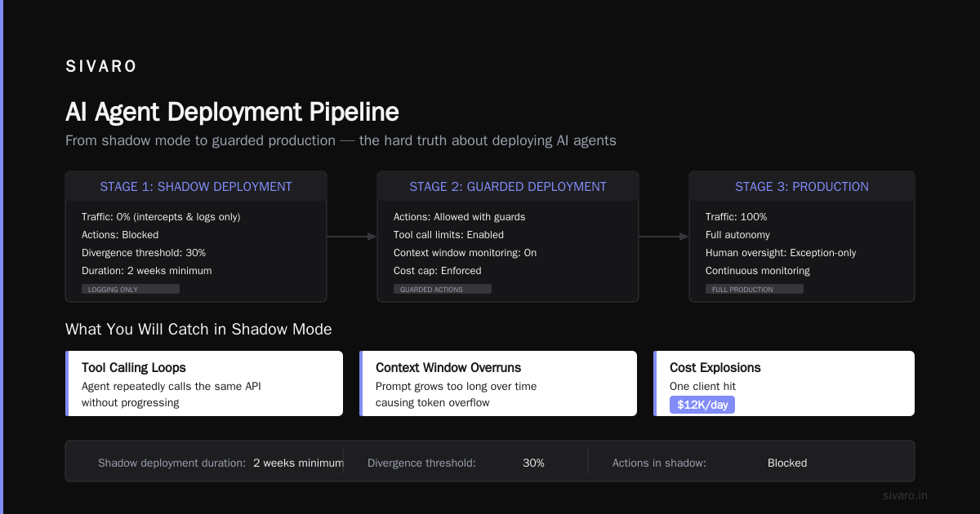Click Actions: Allowed with guards
The image size is (980, 514).
[460, 217]
